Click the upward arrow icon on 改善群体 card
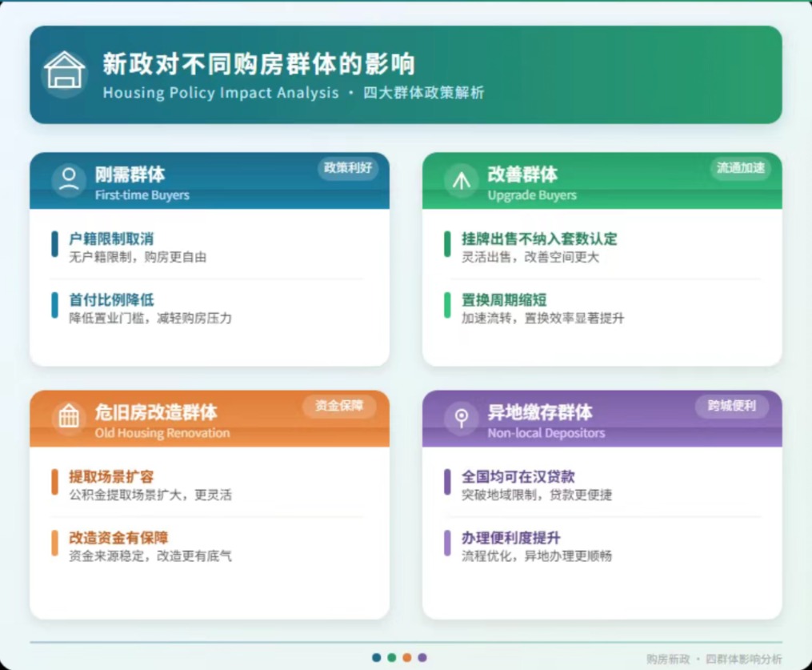Image resolution: width=812 pixels, height=670 pixels. pos(461,180)
